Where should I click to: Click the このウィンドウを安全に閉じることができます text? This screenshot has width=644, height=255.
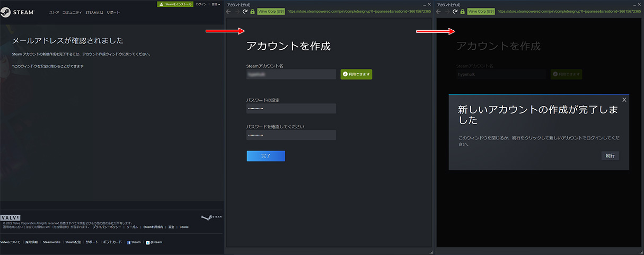(x=48, y=66)
